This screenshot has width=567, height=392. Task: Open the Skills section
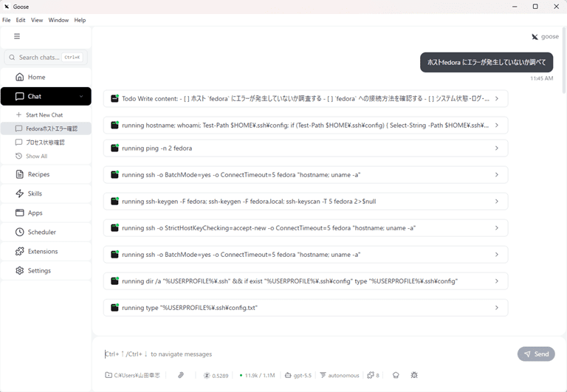[46, 193]
